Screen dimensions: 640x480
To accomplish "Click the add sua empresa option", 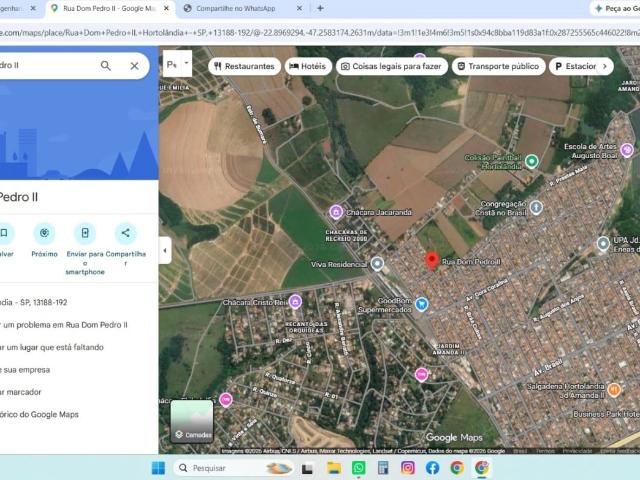I will (25, 370).
